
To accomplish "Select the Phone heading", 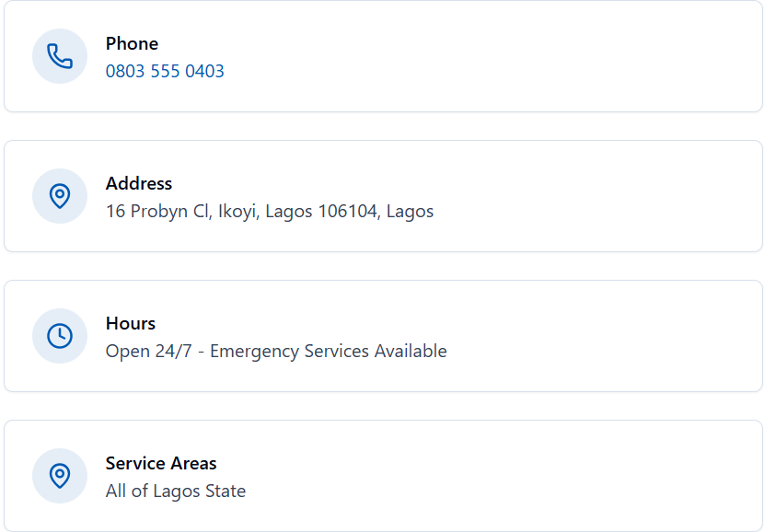I will pyautogui.click(x=132, y=44).
